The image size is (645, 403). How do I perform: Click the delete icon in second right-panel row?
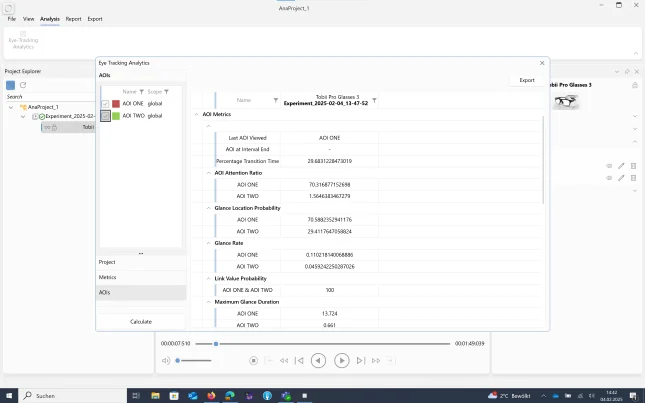coord(633,178)
